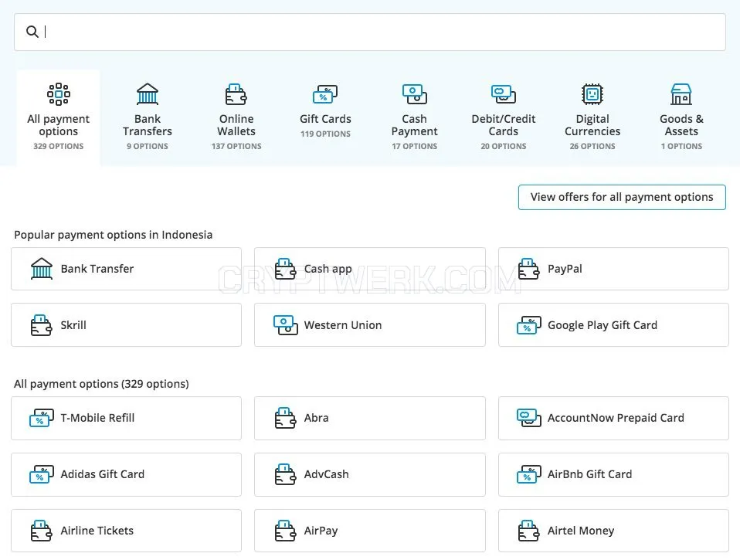Click the wallet icon beside Cash app

click(x=285, y=269)
